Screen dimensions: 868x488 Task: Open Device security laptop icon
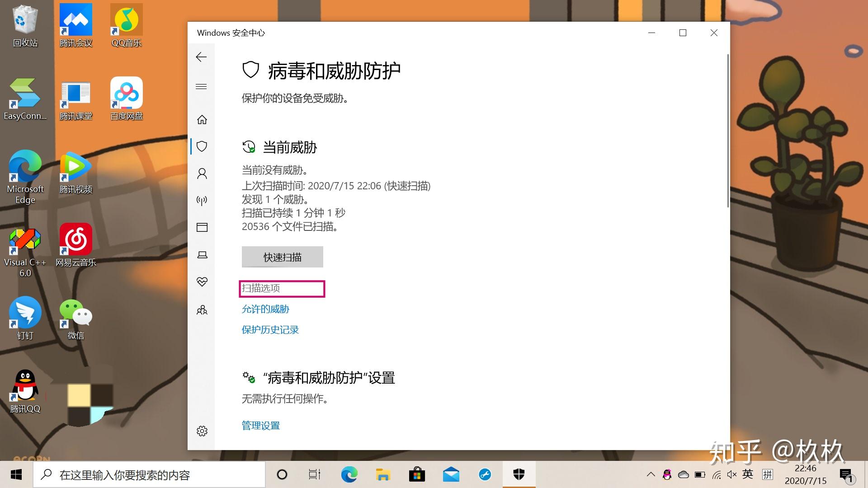(x=202, y=255)
